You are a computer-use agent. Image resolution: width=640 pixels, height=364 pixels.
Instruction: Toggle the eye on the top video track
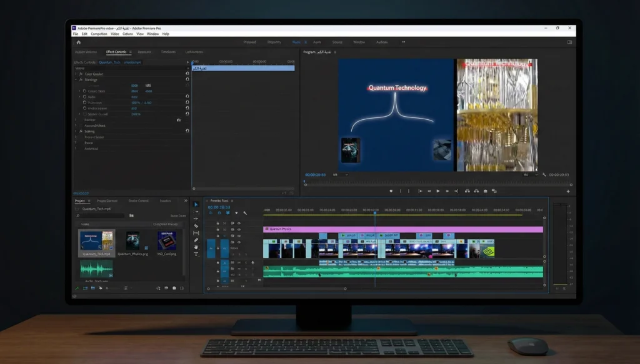pos(239,223)
